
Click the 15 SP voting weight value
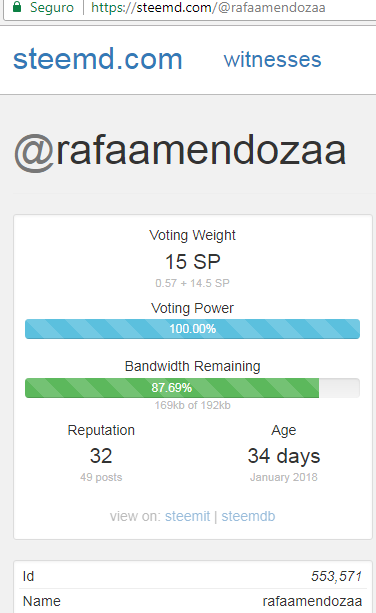(x=193, y=262)
